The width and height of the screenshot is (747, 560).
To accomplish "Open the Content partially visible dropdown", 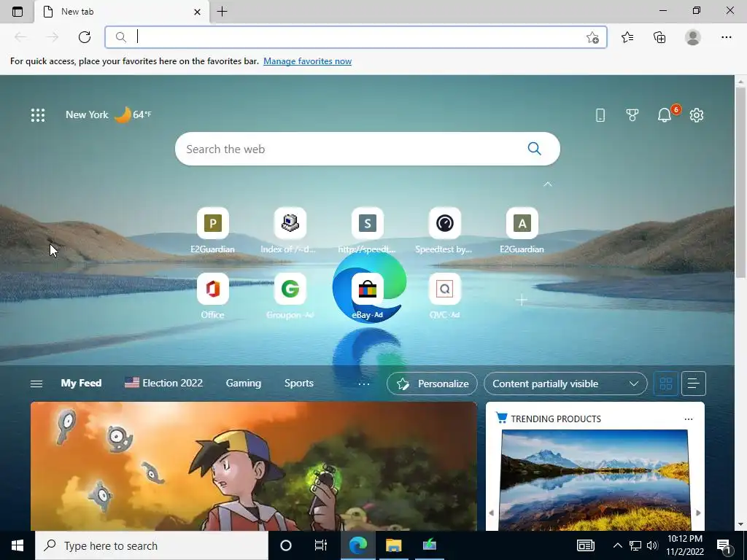I will coord(565,384).
